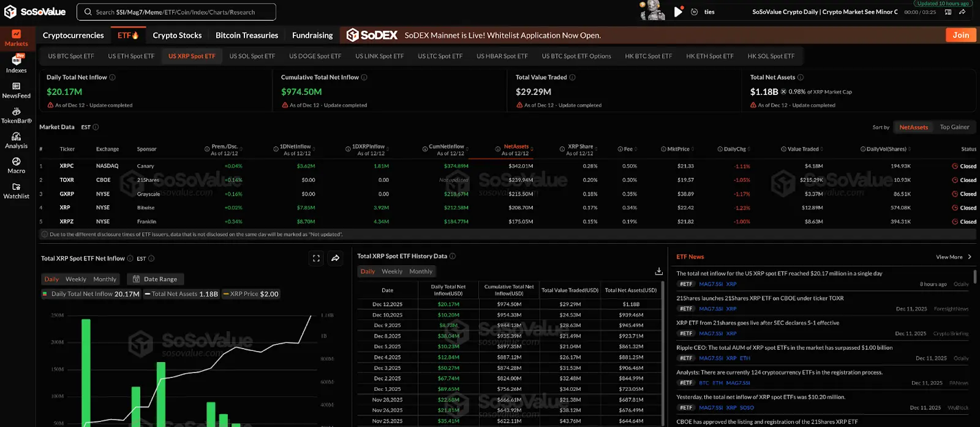Open the HK BTC Spot ETF tab
Screen dimensions: 980x427
click(x=648, y=56)
